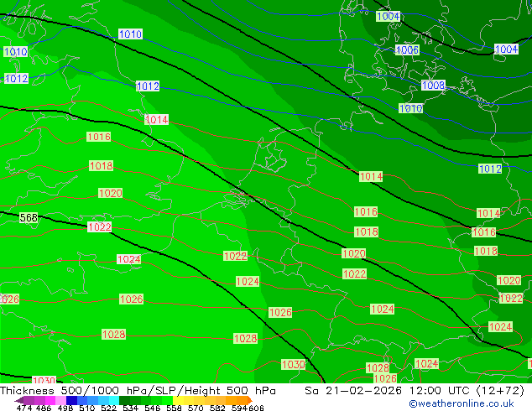Select the forecast date 'Sa 21-02-2026 12:00 UTC'
This screenshot has width=532, height=411.
tap(389, 391)
